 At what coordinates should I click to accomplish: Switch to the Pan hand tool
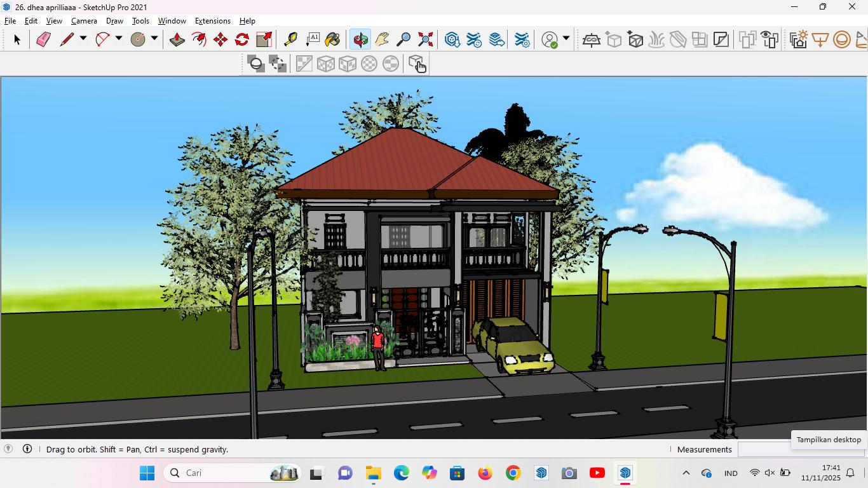[x=382, y=39]
